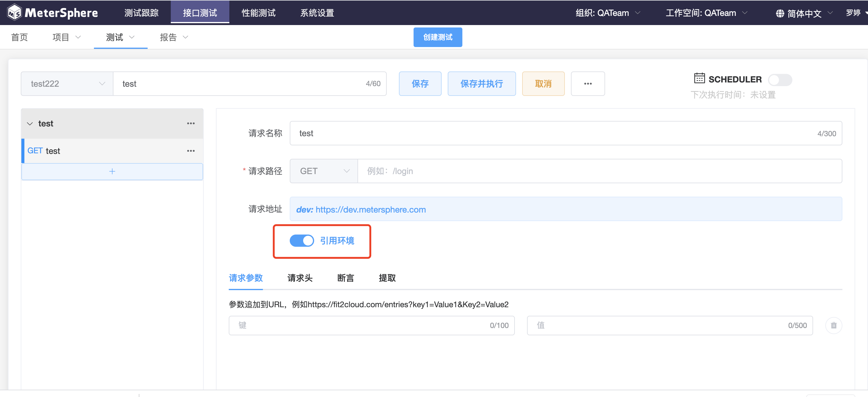Click the 创建测试 button
This screenshot has width=868, height=397.
[437, 37]
